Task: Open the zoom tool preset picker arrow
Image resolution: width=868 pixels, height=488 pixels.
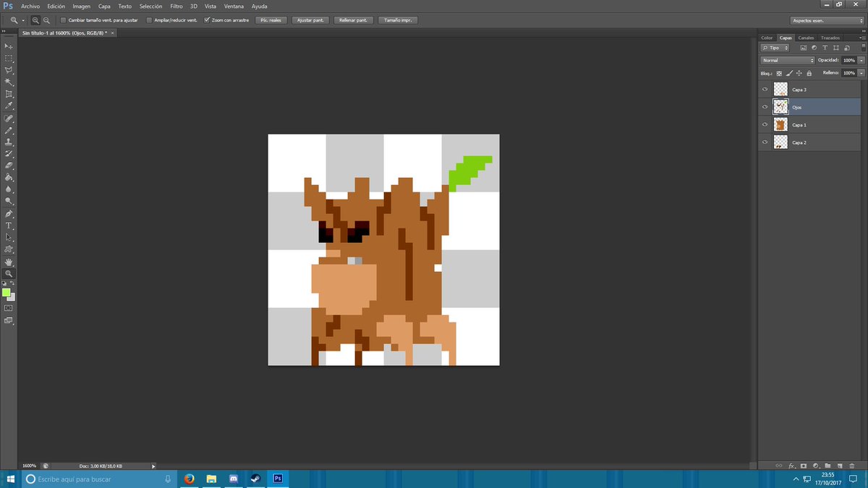Action: tap(23, 20)
